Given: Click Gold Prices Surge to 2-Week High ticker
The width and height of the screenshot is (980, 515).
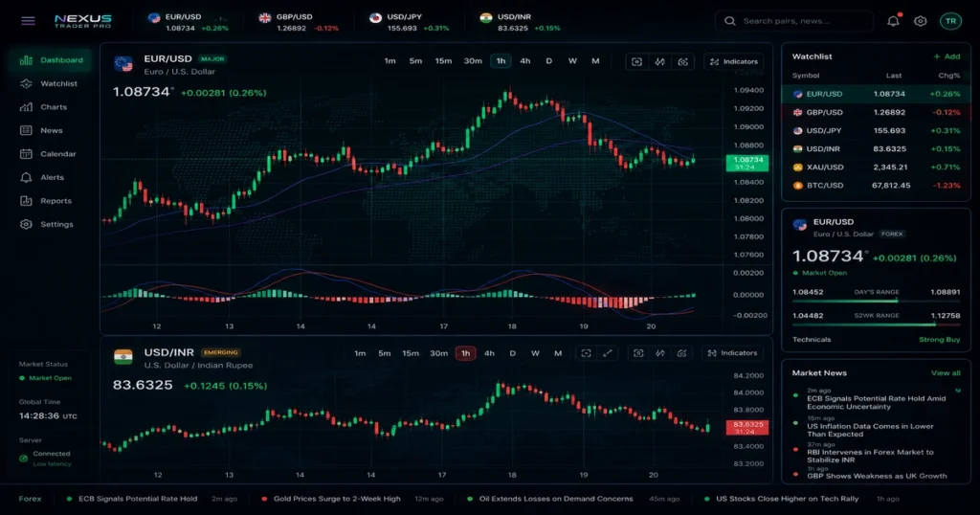Looking at the screenshot, I should tap(337, 499).
